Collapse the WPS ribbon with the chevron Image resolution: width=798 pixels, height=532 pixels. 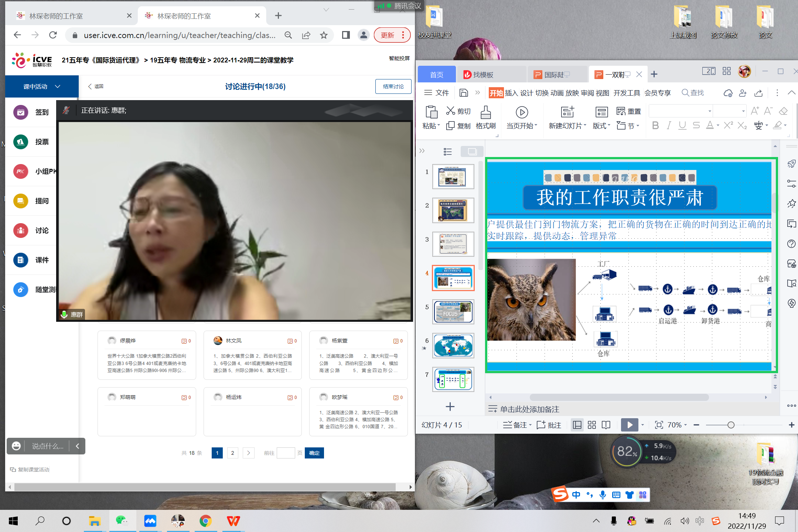coord(791,93)
